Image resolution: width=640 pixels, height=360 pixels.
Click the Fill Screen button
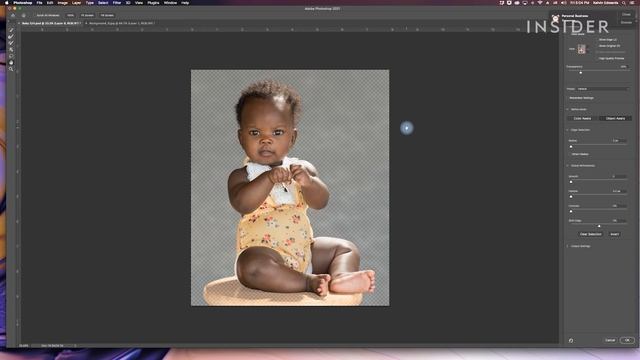pos(107,16)
